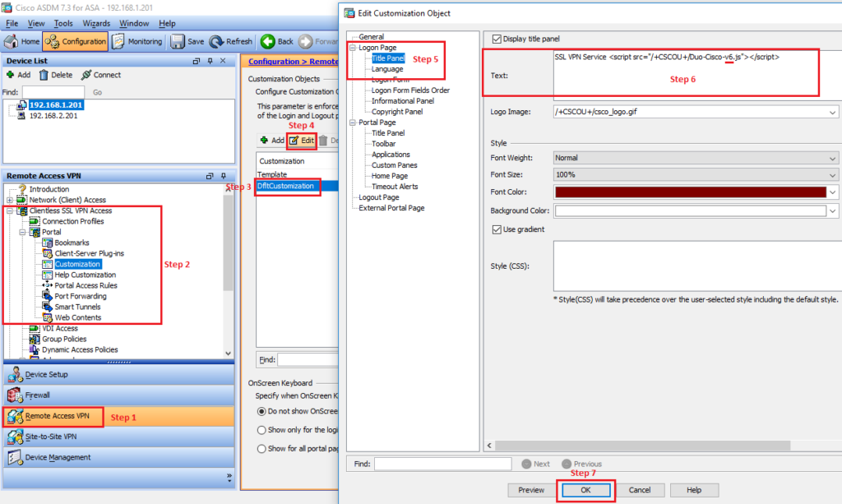This screenshot has width=842, height=504.
Task: Click Preview to preview the customization
Action: point(530,490)
